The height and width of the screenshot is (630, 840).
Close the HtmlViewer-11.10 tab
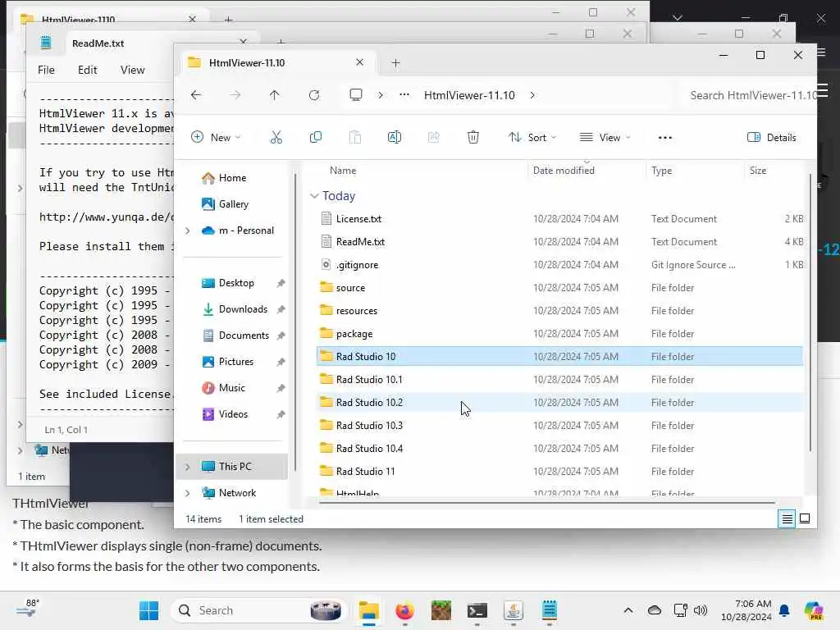pyautogui.click(x=359, y=62)
